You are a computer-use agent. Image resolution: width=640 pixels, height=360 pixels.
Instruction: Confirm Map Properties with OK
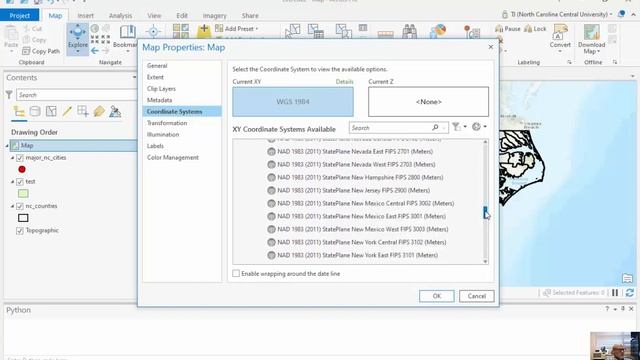[x=437, y=296]
